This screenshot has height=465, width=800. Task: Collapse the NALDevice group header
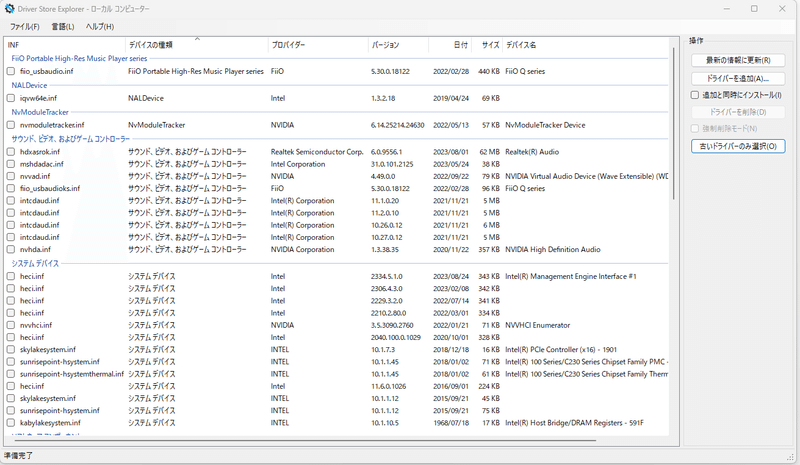29,85
